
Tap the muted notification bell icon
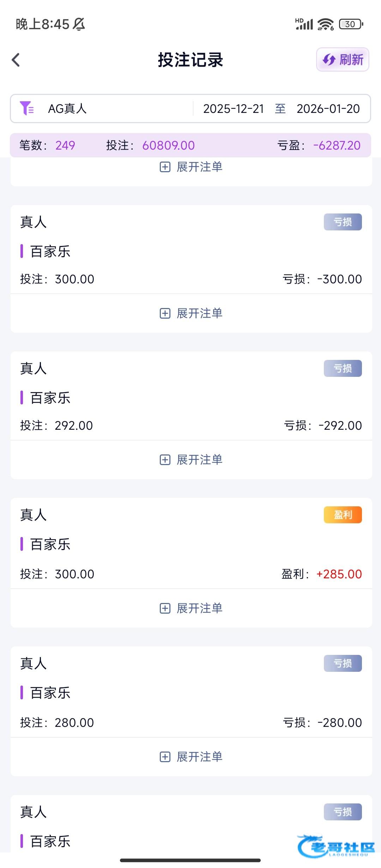click(x=79, y=24)
